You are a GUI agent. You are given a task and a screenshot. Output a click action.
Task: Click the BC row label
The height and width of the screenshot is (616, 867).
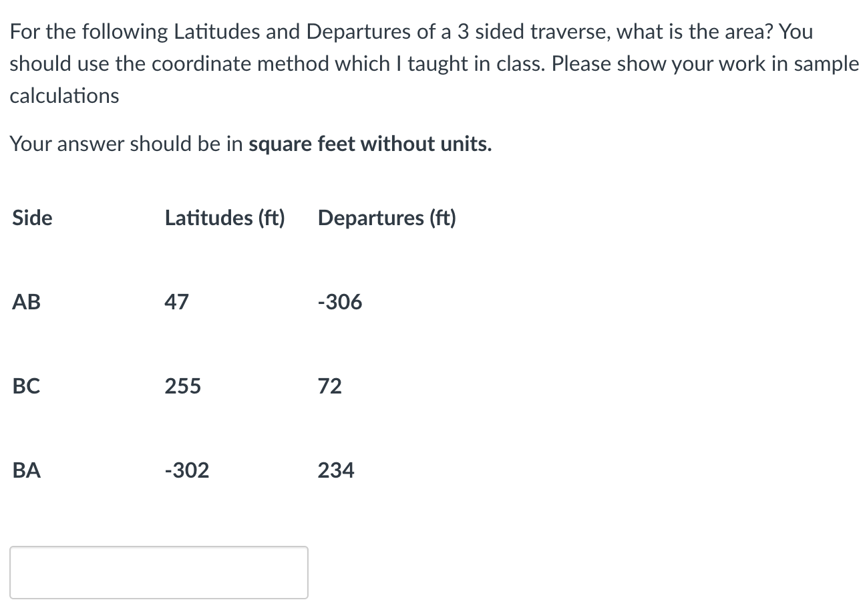tap(26, 386)
